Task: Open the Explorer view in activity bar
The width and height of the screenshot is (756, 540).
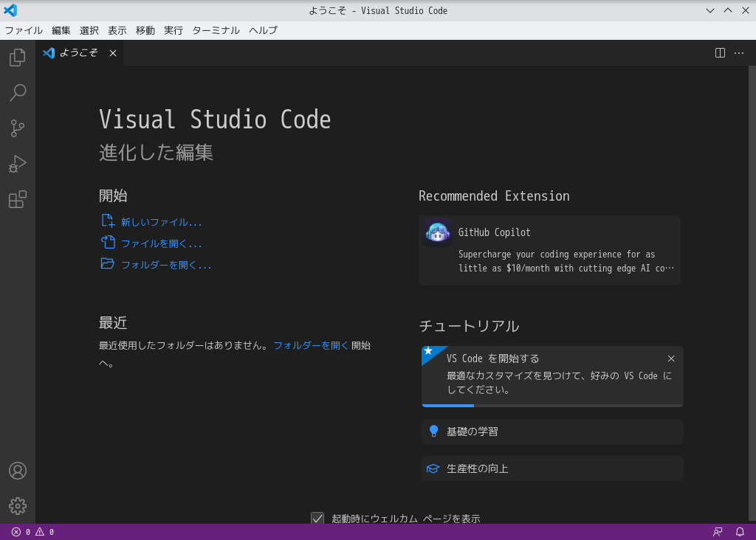Action: click(18, 58)
